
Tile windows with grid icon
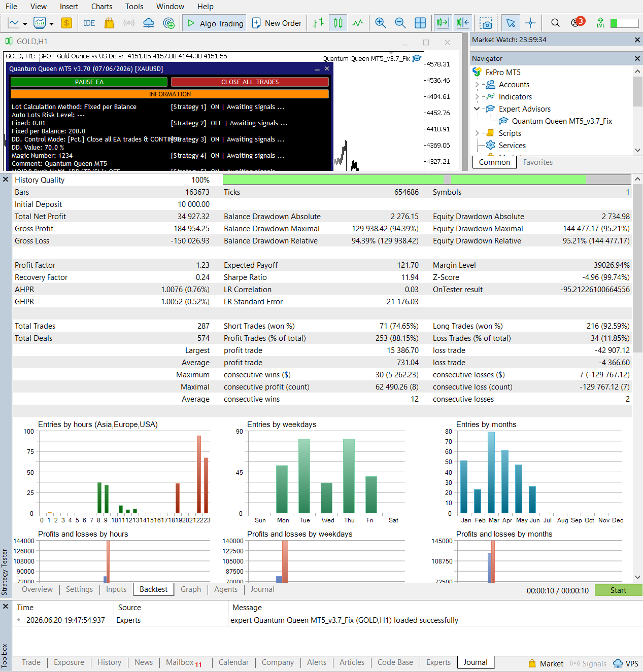coord(420,23)
